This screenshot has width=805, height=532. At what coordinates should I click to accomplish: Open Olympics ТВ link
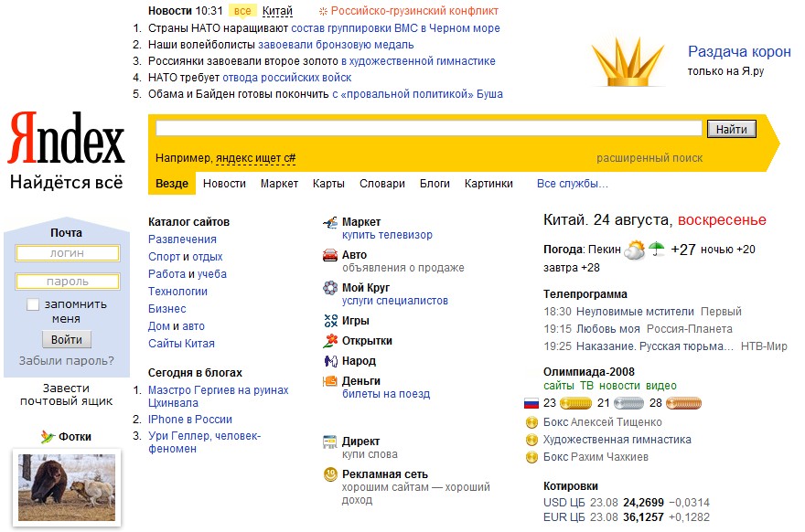click(x=586, y=386)
